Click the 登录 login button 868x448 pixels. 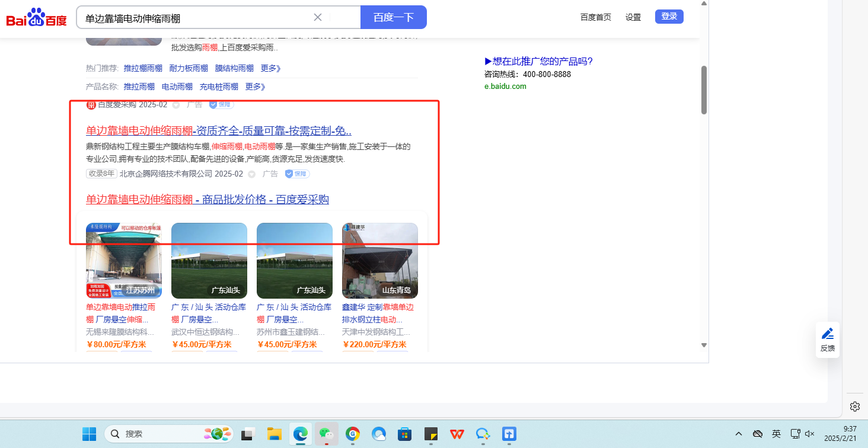(669, 17)
